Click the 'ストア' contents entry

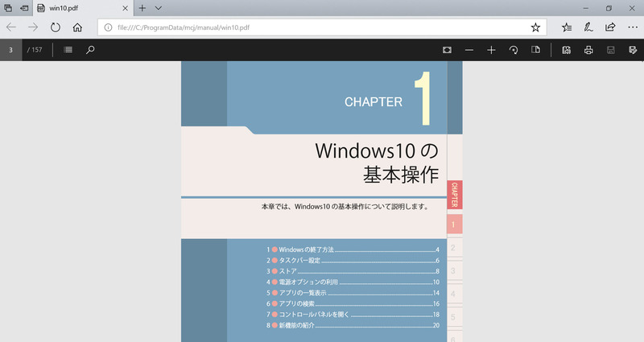(x=353, y=271)
